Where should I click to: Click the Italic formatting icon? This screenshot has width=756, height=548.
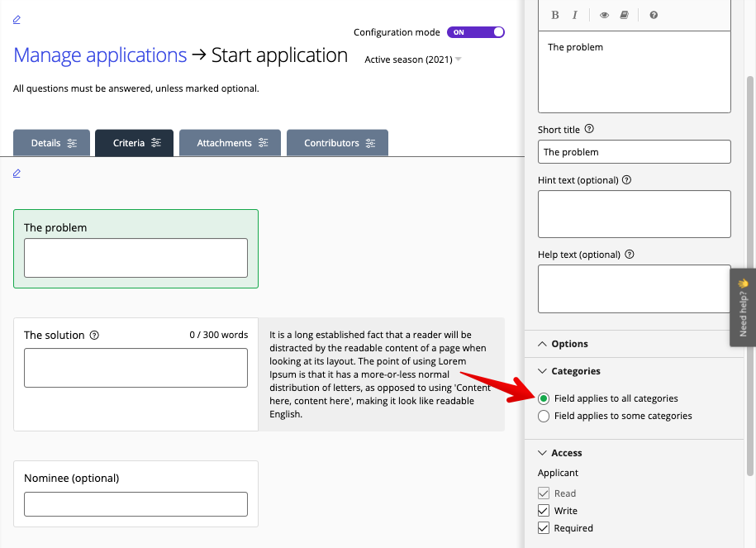tap(575, 15)
